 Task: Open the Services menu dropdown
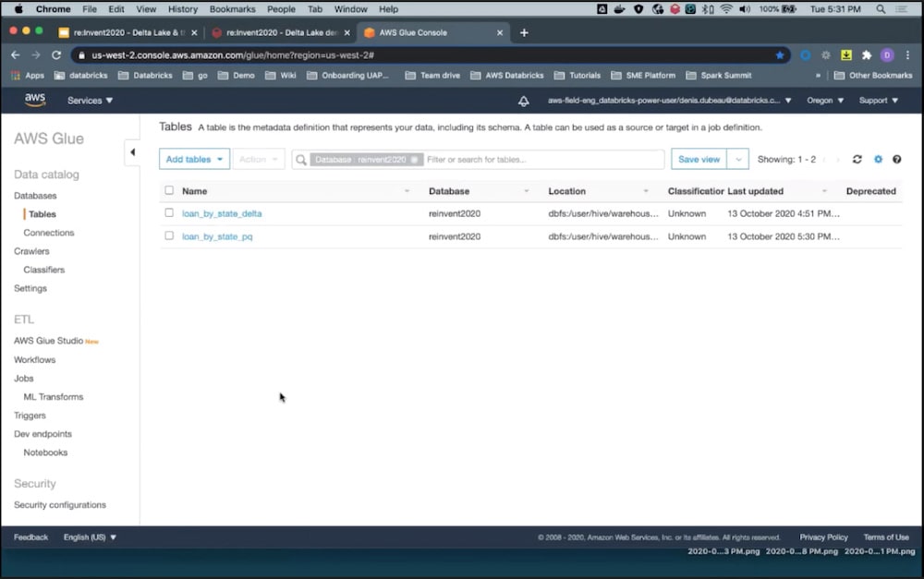[x=91, y=101]
